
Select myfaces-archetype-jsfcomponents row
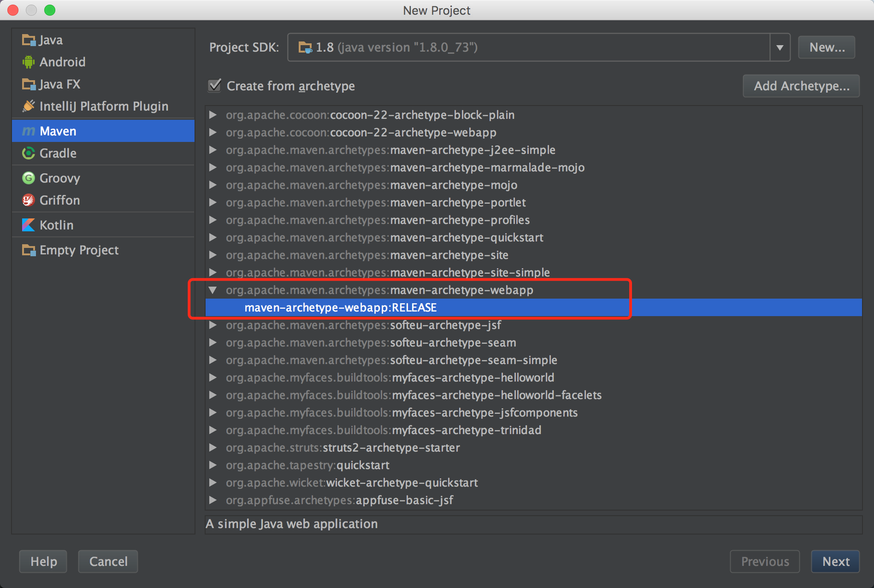point(533,412)
